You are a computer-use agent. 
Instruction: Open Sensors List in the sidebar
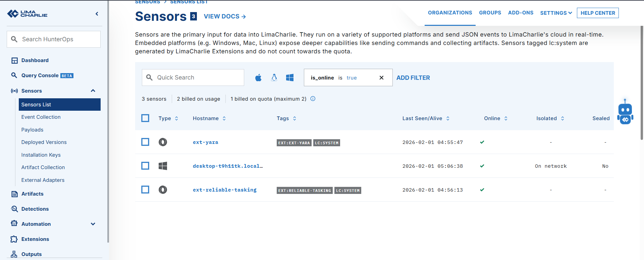click(60, 105)
